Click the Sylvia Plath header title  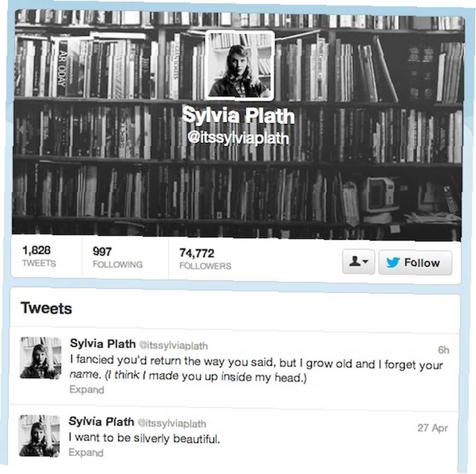pos(238,115)
